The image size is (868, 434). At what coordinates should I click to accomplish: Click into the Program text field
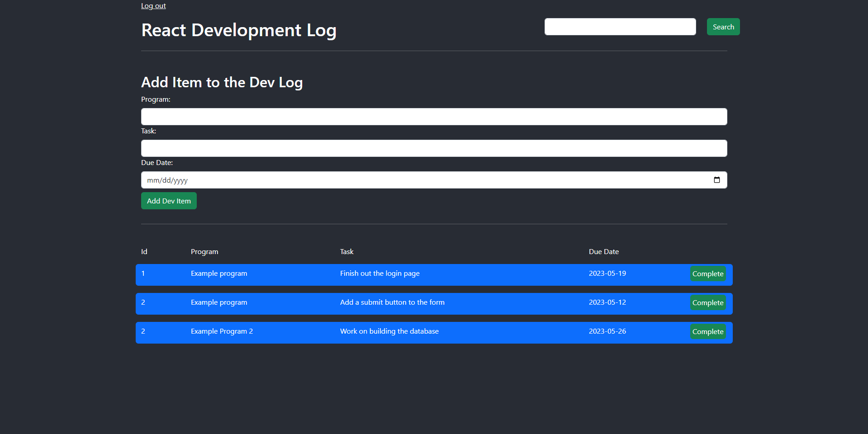click(434, 117)
